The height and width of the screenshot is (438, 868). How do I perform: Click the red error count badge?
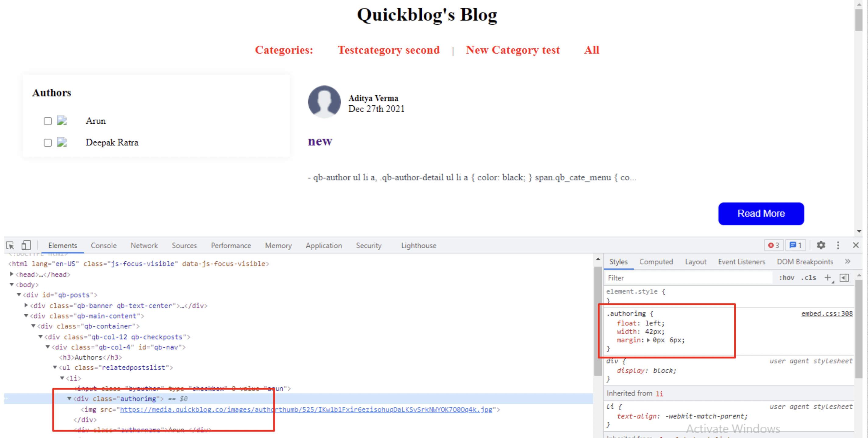(x=774, y=245)
